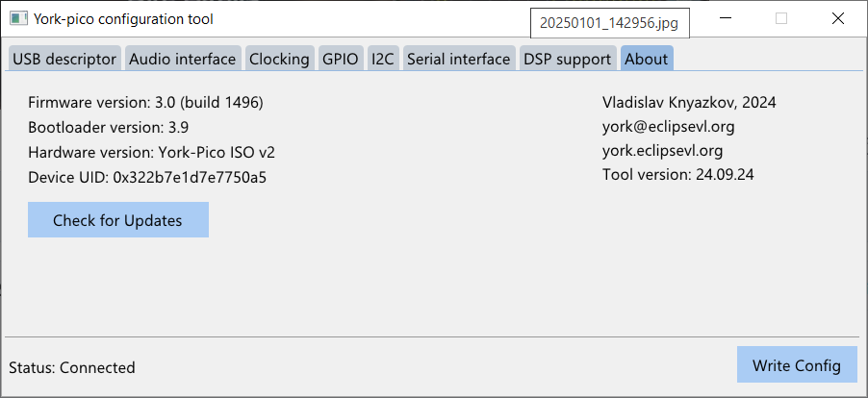Click the Tool version text

678,175
